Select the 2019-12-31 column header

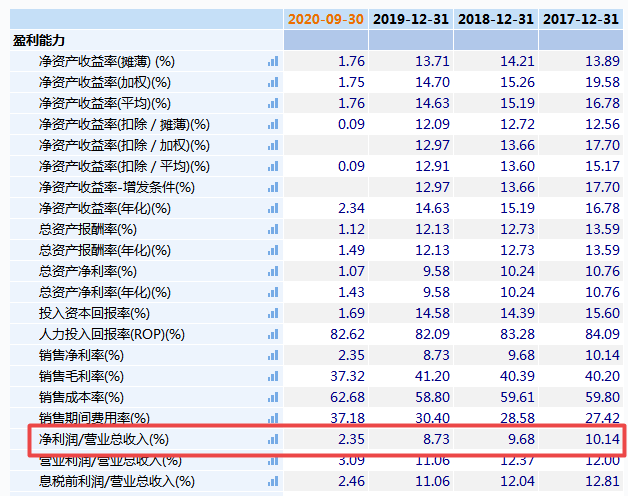tap(410, 19)
